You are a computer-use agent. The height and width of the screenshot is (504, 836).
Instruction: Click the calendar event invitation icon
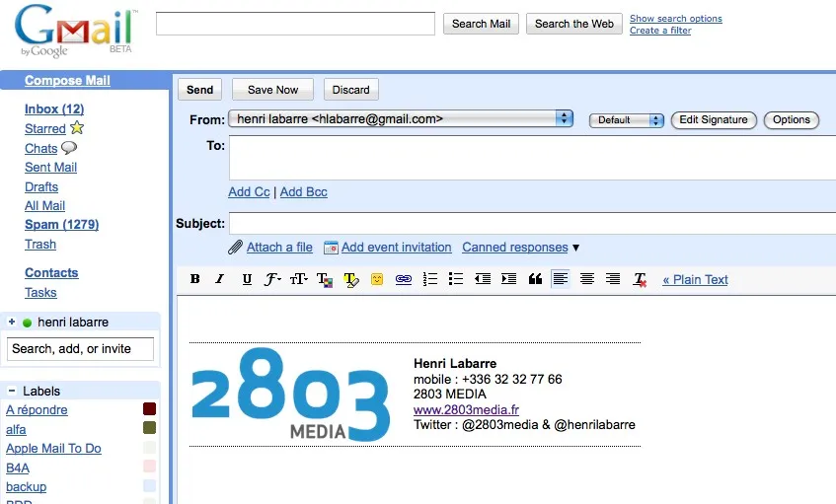(331, 248)
